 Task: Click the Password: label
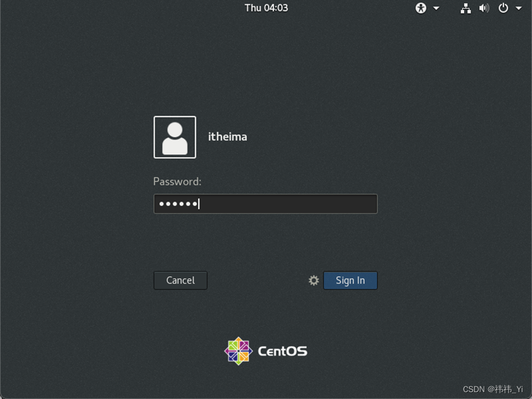click(176, 181)
